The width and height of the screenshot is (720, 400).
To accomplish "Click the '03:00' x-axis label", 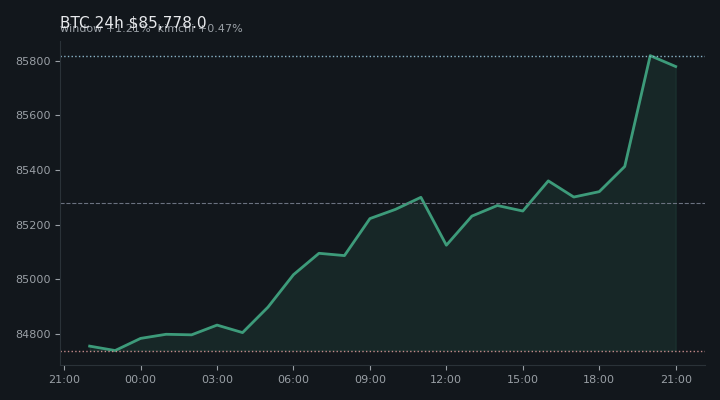I will [x=217, y=379].
